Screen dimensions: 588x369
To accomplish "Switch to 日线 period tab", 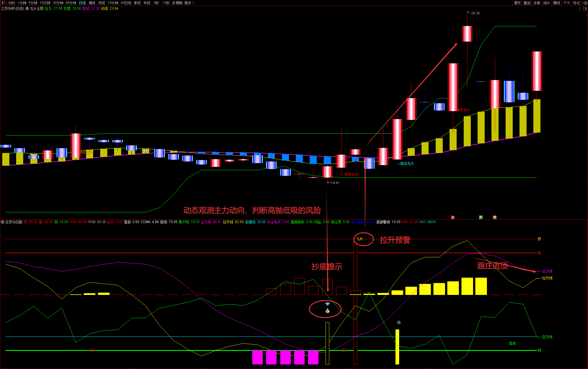I will click(82, 3).
